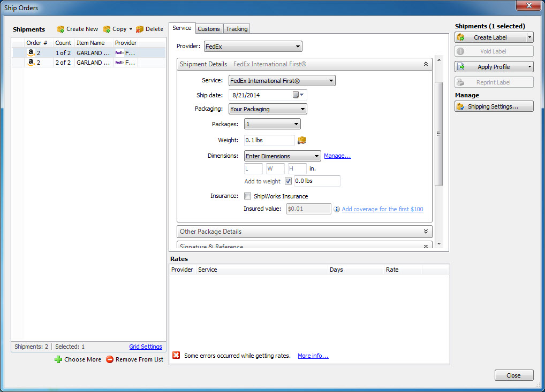Screen dimensions: 545x392
Task: Click the Weight input field
Action: point(269,140)
